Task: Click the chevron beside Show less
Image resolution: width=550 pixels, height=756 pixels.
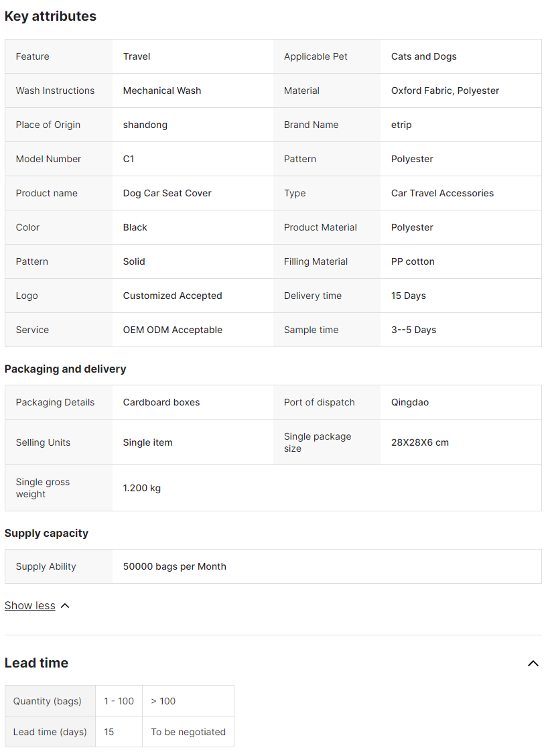Action: point(65,606)
